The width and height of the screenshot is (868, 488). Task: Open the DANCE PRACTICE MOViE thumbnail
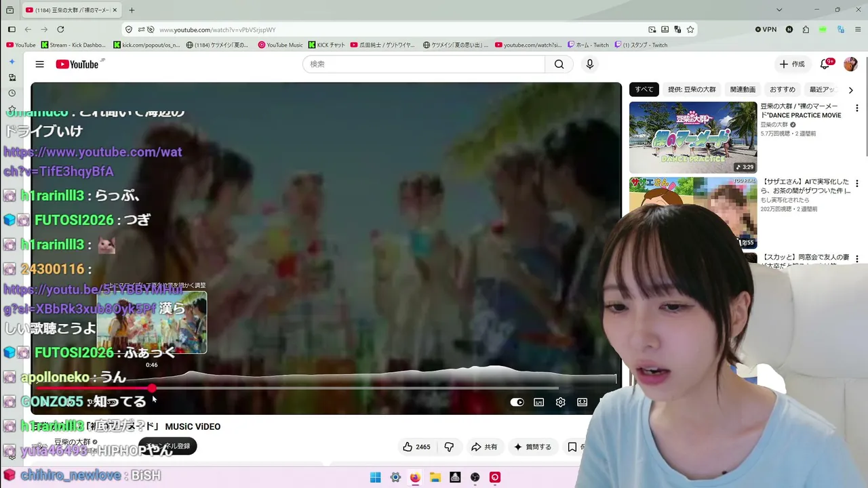pos(693,138)
